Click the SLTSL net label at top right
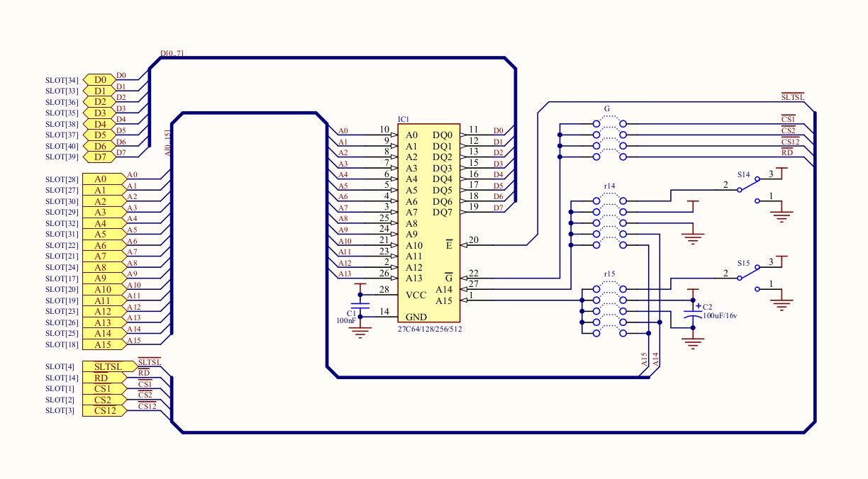868x479 pixels. [793, 96]
